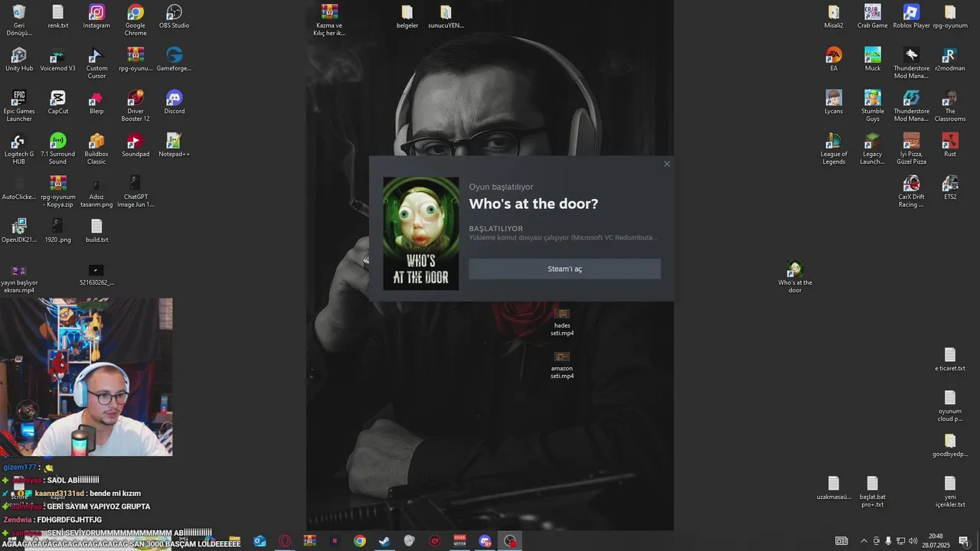Open the Unity Hub shortcut
980x551 pixels.
(x=19, y=60)
